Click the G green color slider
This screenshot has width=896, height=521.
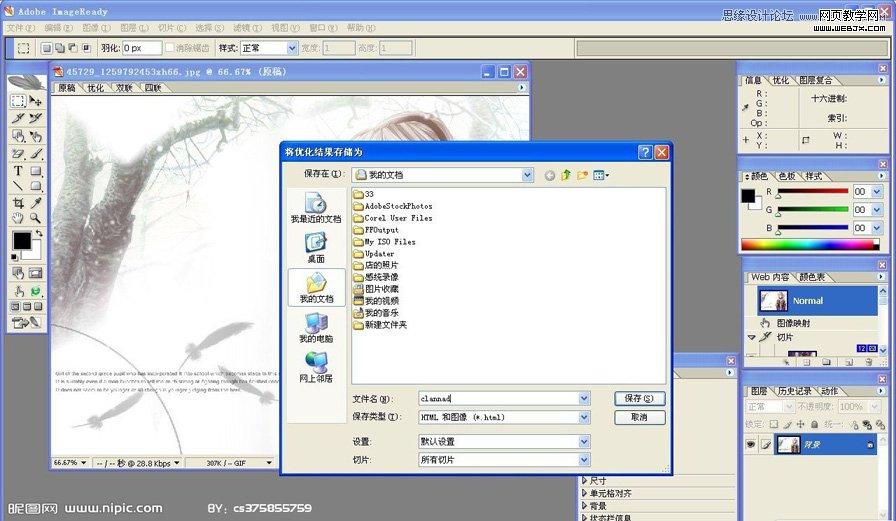pos(812,210)
